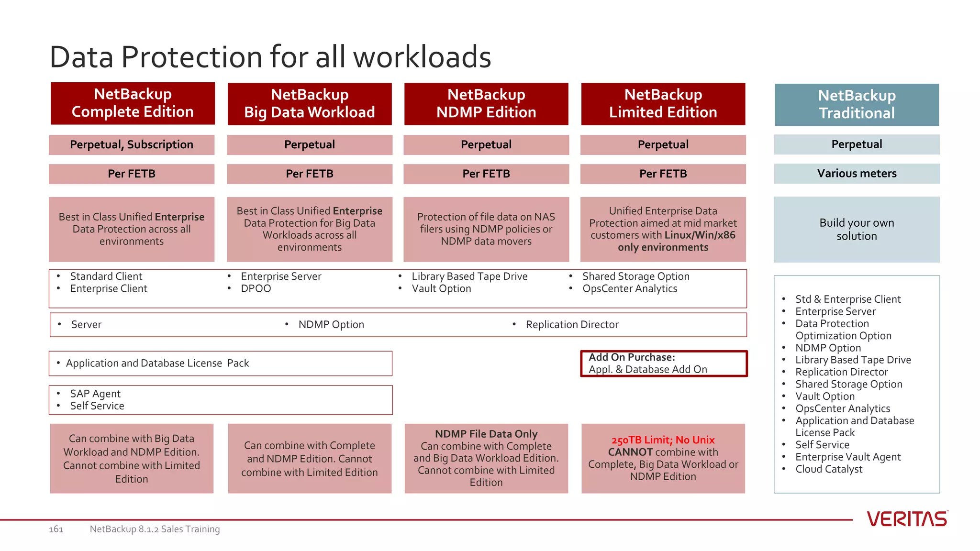
Task: Select 'Data Protection Optimization Option' in Traditional list
Action: [843, 330]
